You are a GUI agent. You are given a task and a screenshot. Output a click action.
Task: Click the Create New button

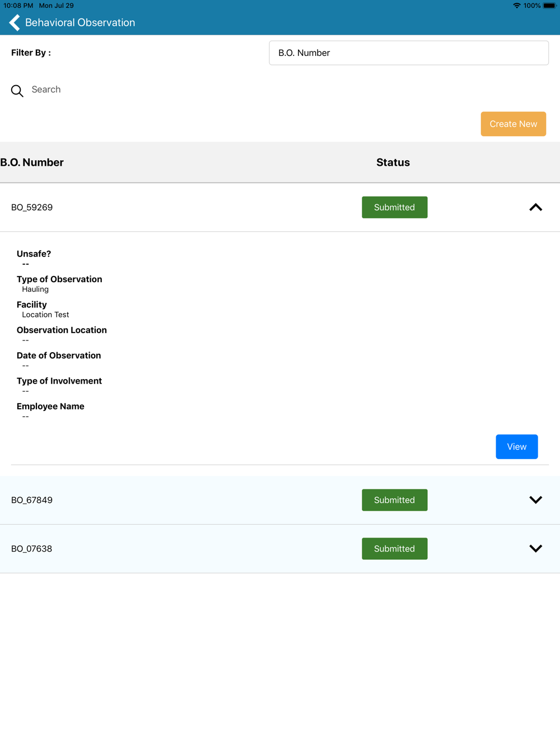point(513,124)
